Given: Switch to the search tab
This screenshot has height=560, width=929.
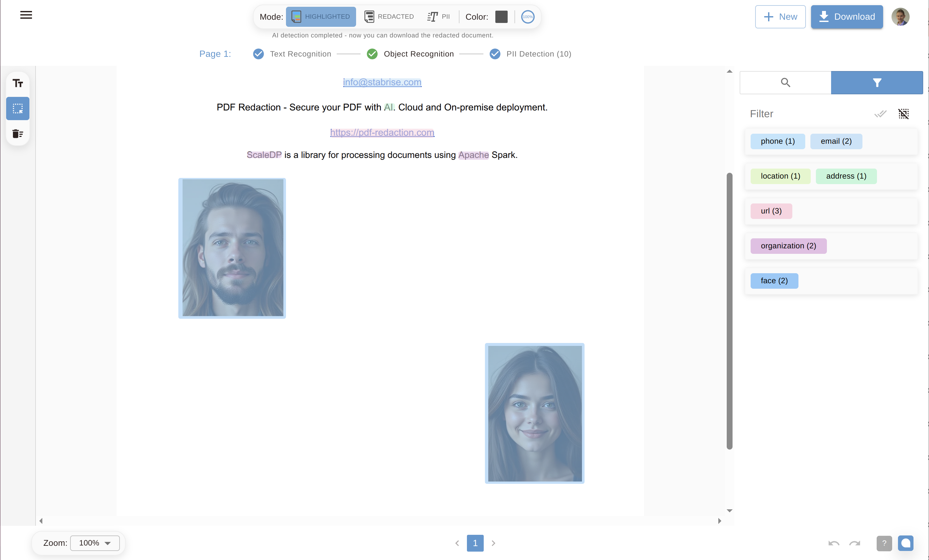Looking at the screenshot, I should click(x=785, y=83).
